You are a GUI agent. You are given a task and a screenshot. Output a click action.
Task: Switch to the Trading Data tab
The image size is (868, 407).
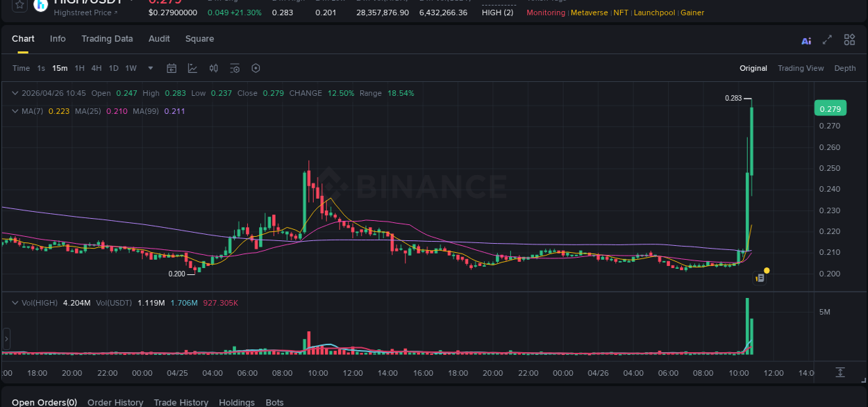click(107, 39)
